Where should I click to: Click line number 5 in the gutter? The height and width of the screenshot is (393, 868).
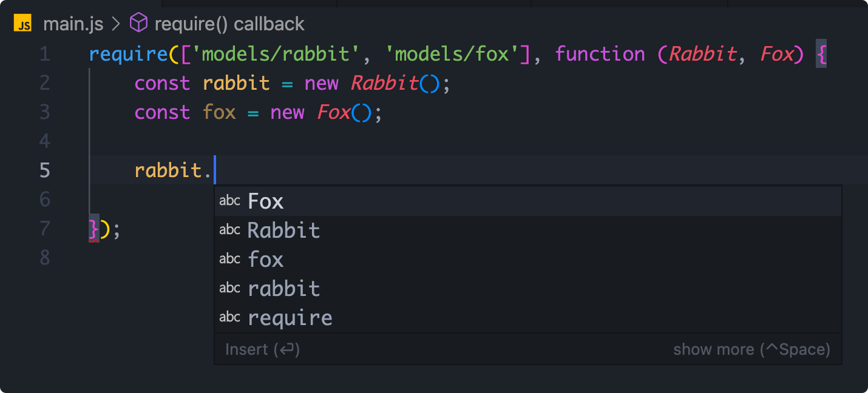coord(44,170)
